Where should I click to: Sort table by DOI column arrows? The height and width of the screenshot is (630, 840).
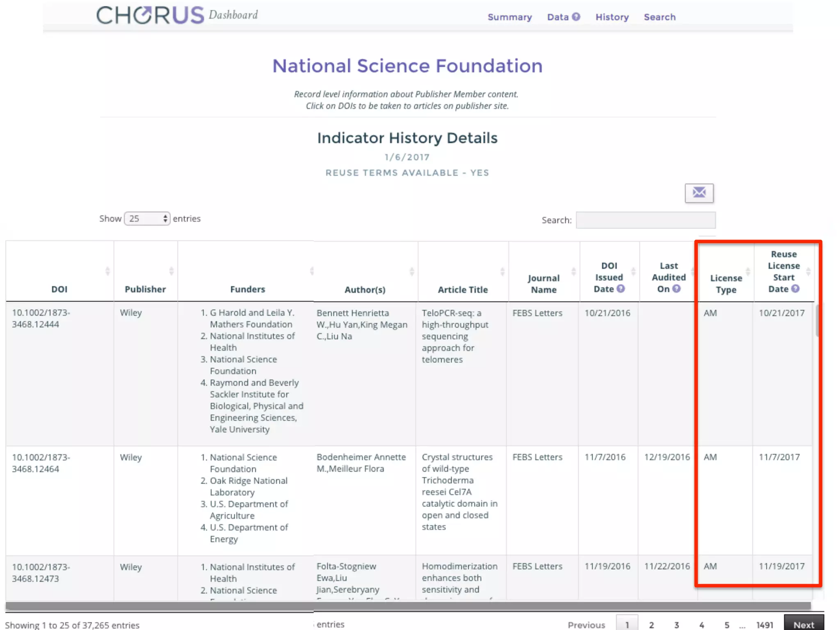click(107, 271)
